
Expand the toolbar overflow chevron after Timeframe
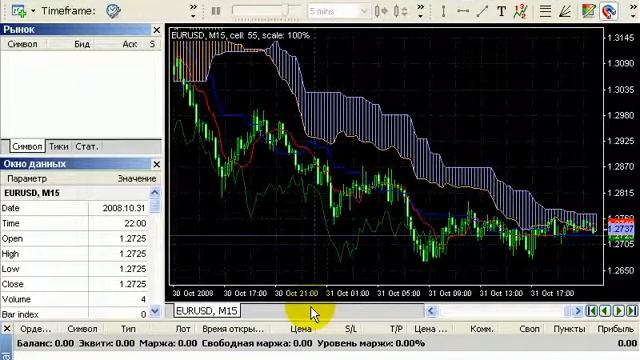point(193,11)
